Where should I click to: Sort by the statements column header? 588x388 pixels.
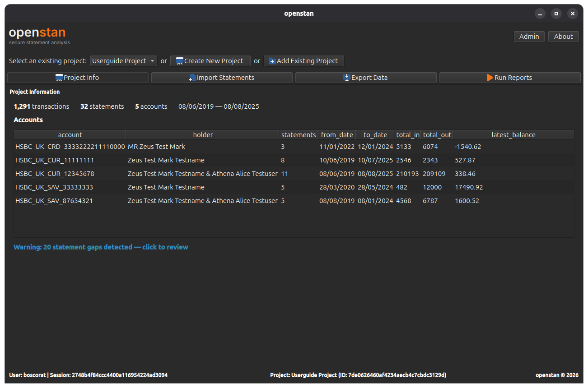tap(299, 135)
